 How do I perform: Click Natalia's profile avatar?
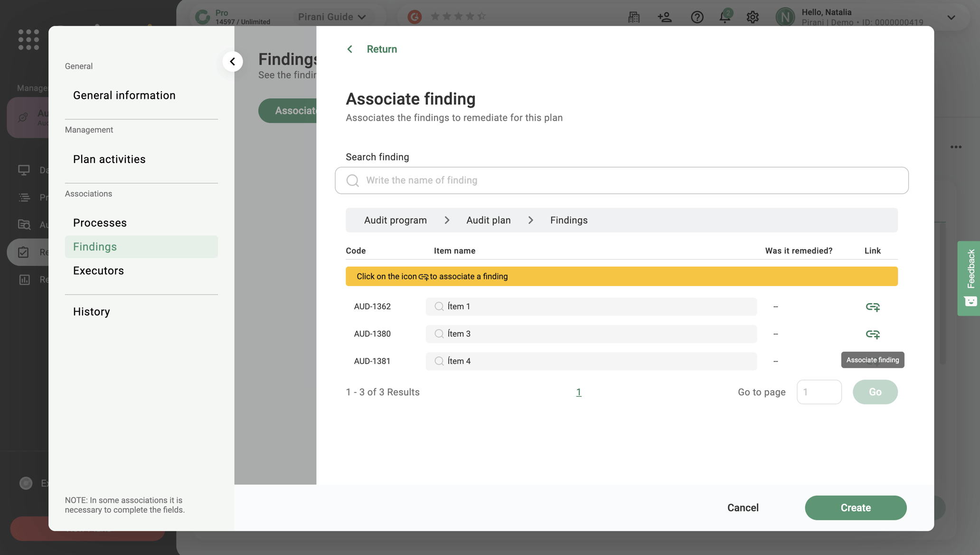tap(785, 17)
